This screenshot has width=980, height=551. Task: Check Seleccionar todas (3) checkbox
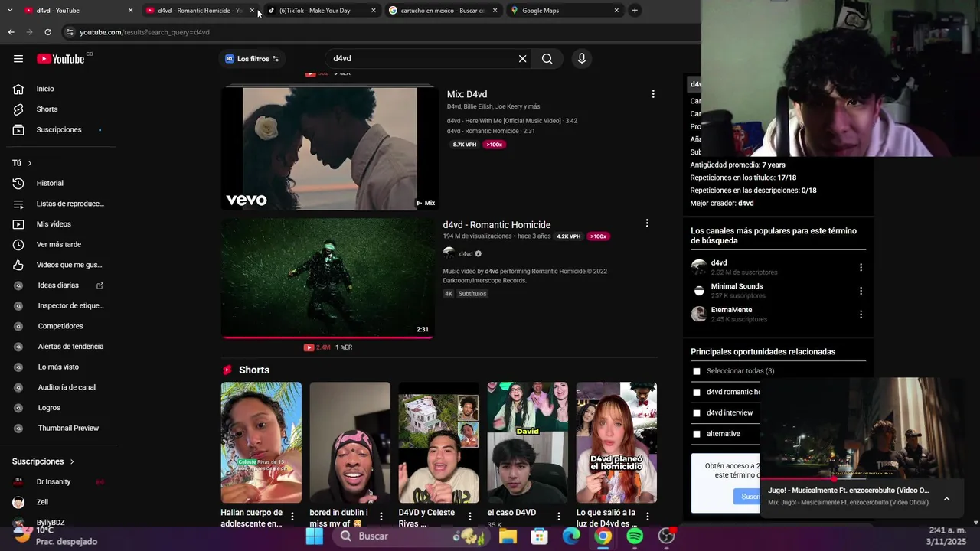(697, 371)
